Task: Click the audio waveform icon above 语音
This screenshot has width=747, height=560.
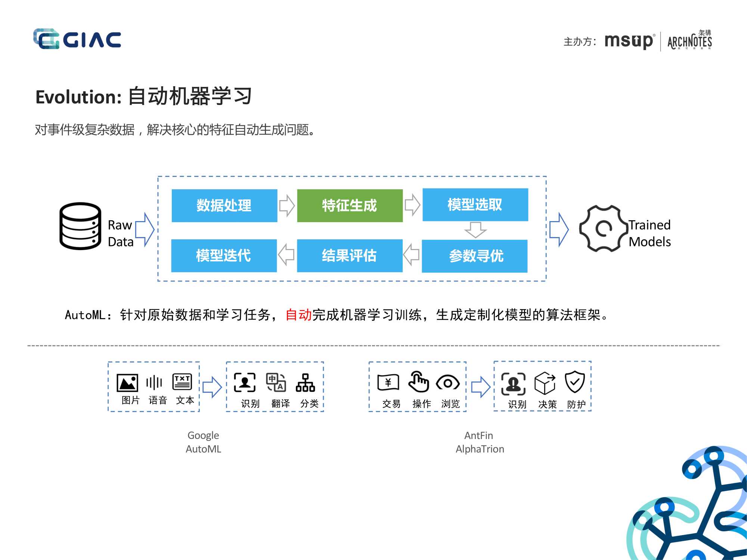Action: 154,383
